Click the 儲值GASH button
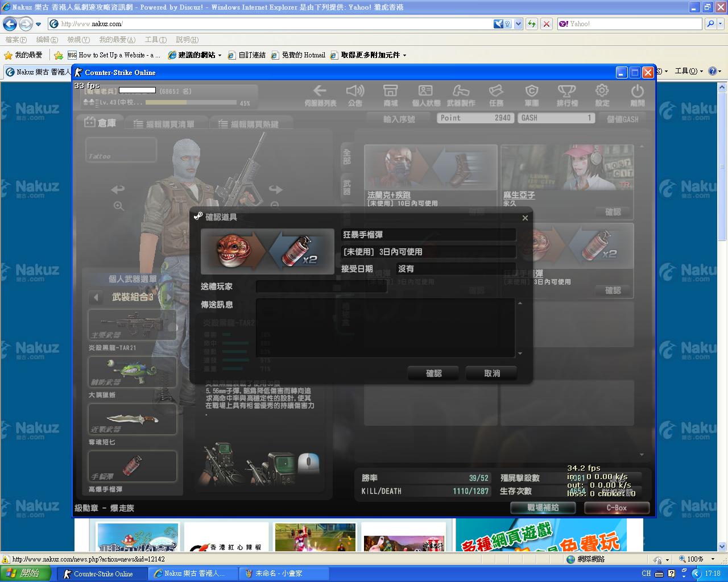 (x=623, y=119)
